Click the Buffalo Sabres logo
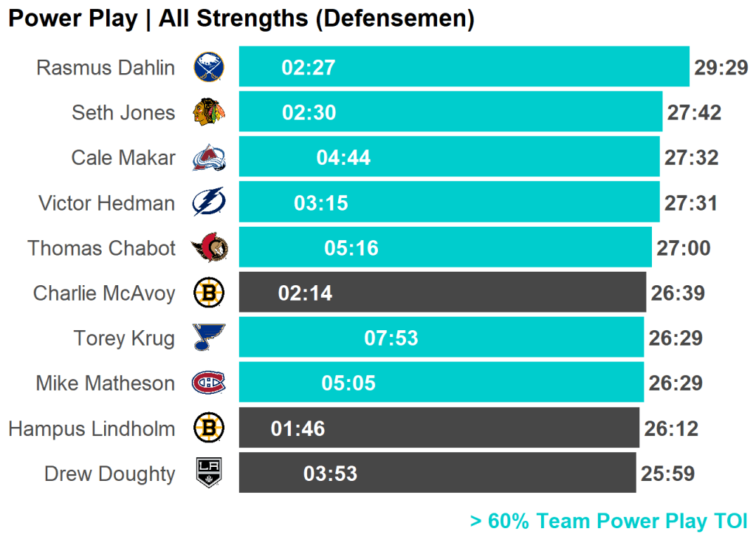 click(208, 68)
